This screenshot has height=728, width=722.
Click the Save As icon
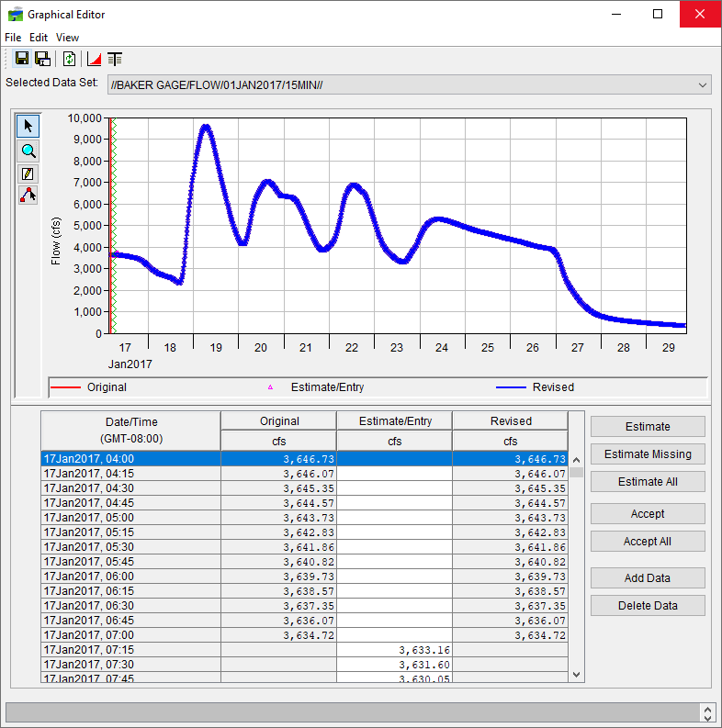click(43, 59)
